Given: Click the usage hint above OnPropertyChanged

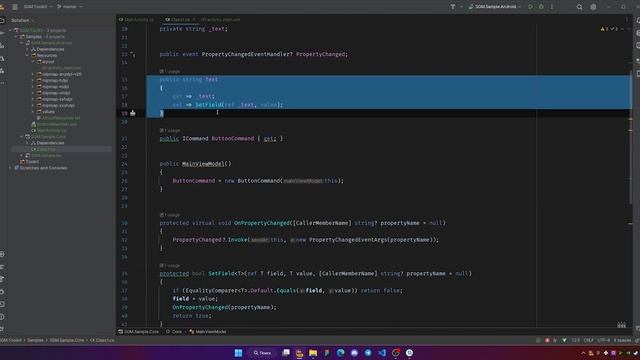Looking at the screenshot, I should [170, 215].
